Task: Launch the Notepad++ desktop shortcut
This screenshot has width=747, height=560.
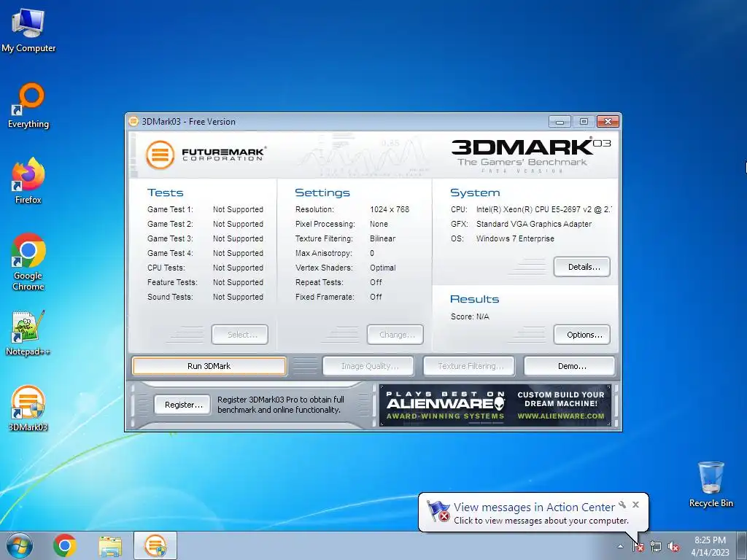Action: [28, 332]
